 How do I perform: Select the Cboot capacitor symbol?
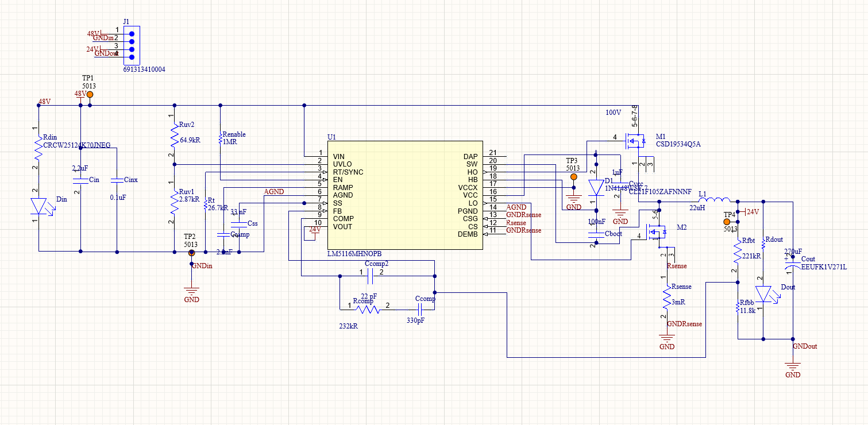(596, 234)
